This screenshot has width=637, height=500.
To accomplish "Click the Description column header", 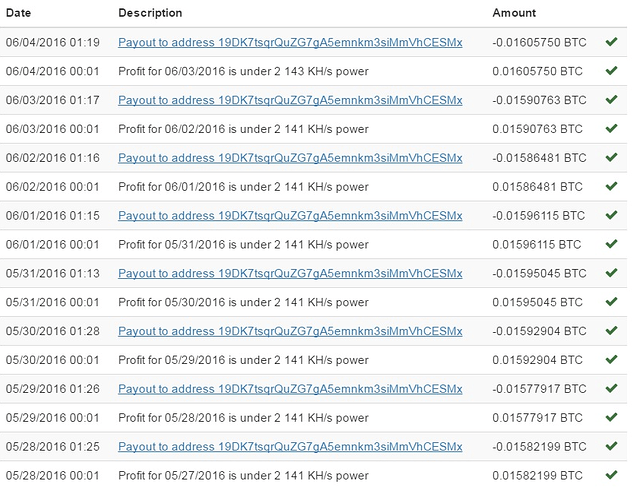I will tap(150, 13).
